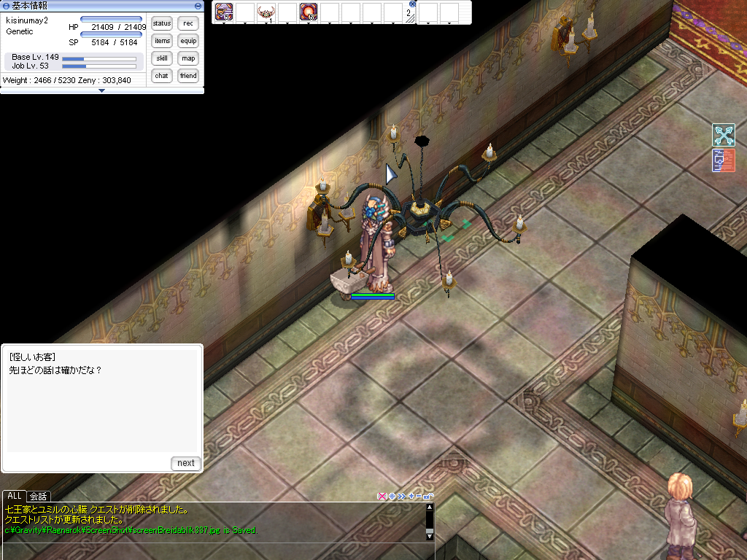Click the Zeny : 303,840 value
Image resolution: width=747 pixels, height=560 pixels.
[x=104, y=80]
